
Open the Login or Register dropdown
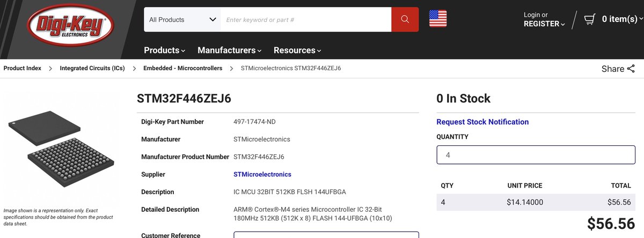(544, 19)
